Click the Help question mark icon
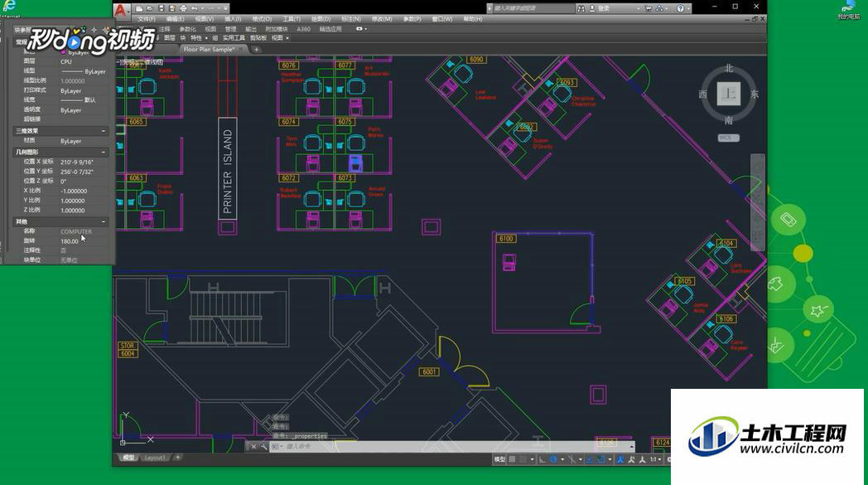Viewport: 868px width, 485px height. click(x=680, y=8)
